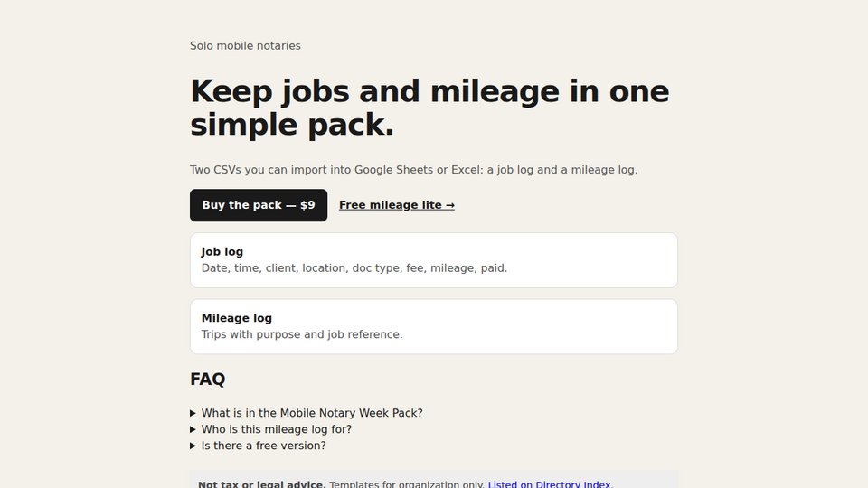Click 'Trips with purpose and job reference' text

302,334
